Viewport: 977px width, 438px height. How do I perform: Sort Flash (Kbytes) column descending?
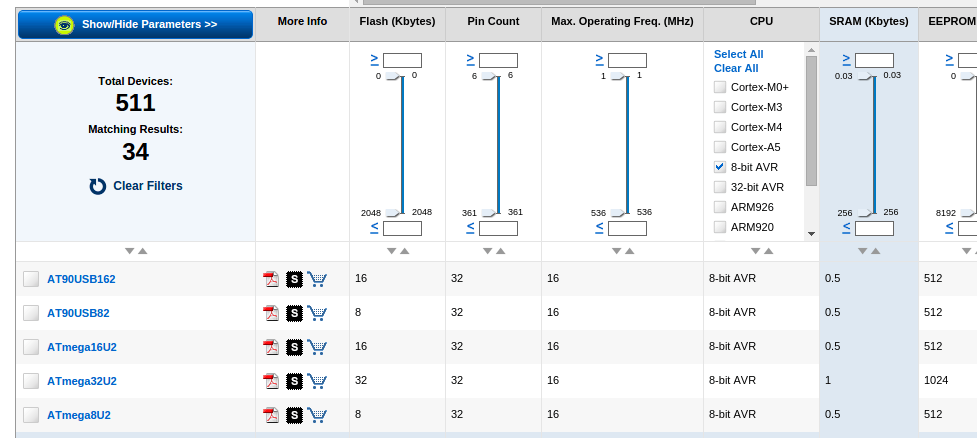(391, 251)
